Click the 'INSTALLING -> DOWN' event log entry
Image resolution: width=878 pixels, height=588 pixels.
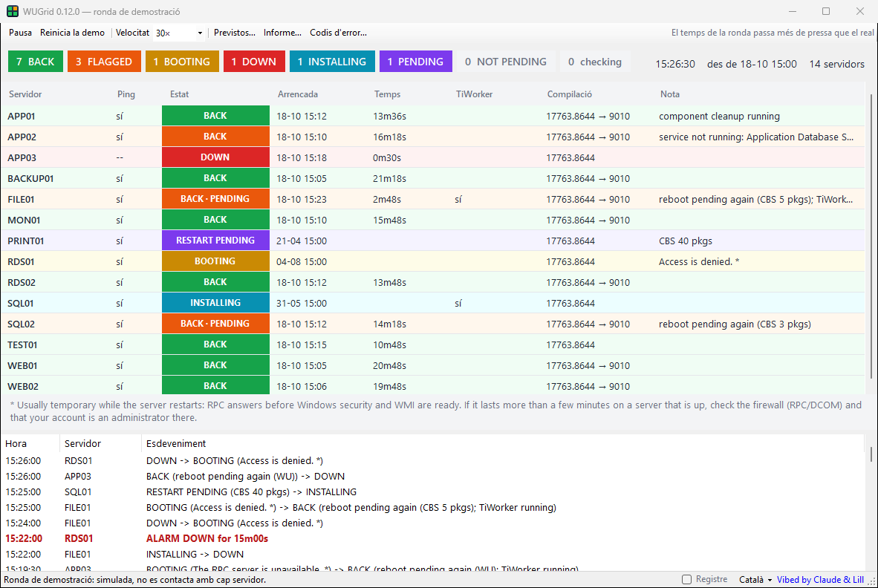coord(195,554)
